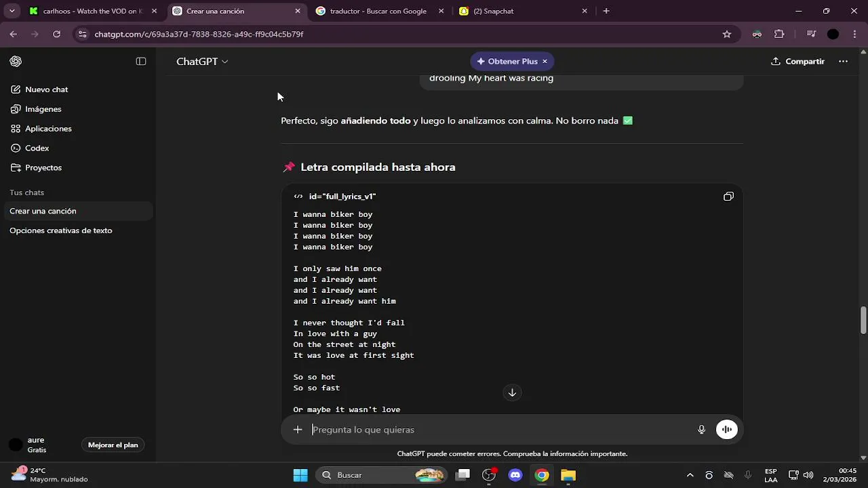Open the Chrome profile avatar
The image size is (868, 488).
(x=833, y=34)
